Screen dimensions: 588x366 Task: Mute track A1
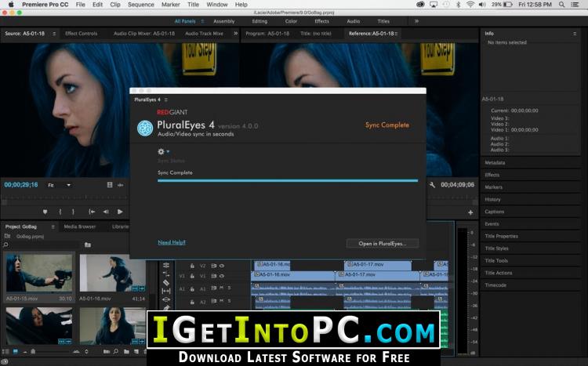tap(221, 288)
